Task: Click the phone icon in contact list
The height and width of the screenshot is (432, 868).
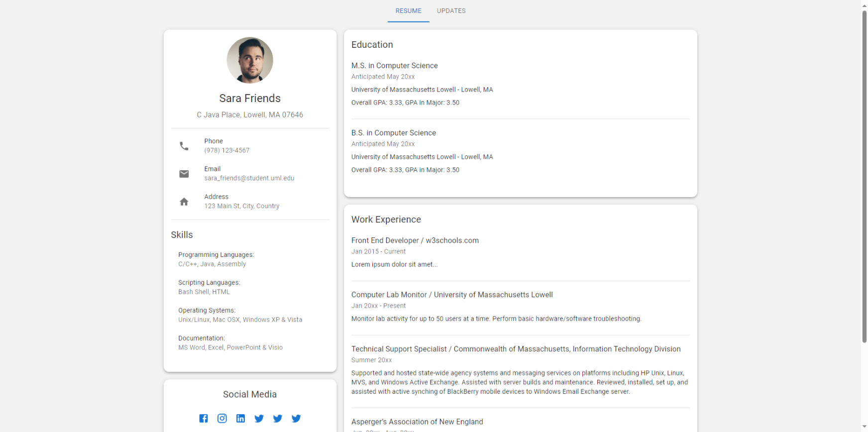Action: pyautogui.click(x=184, y=146)
